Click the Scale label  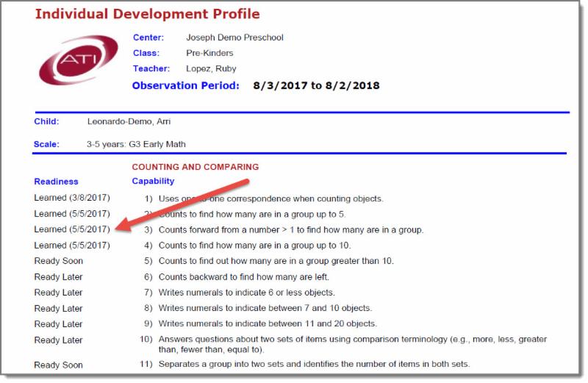tap(46, 144)
